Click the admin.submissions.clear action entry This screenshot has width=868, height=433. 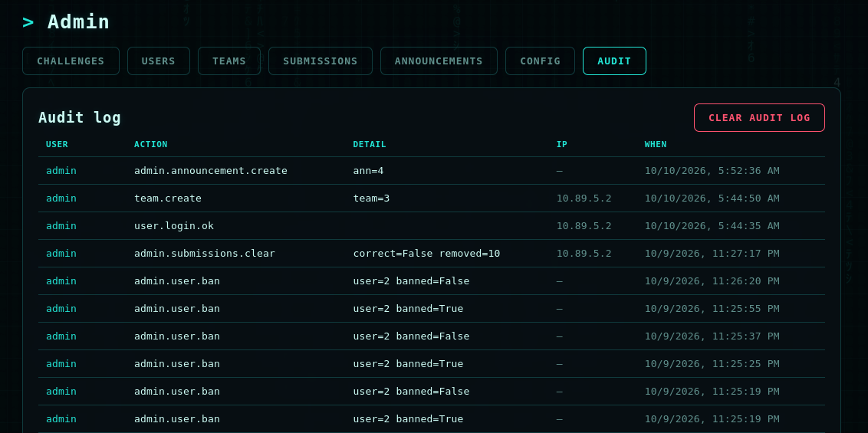(x=205, y=253)
